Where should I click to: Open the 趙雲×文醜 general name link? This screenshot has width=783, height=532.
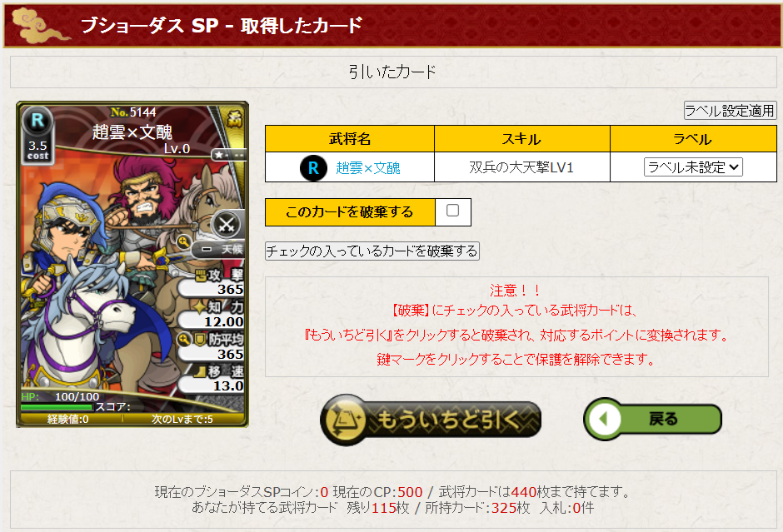(368, 167)
